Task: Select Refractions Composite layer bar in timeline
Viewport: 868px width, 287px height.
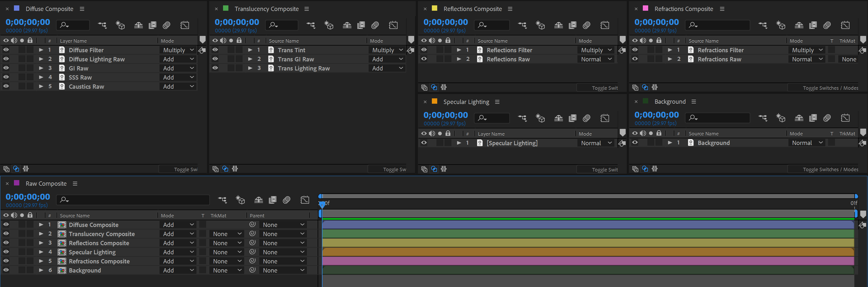Action: pos(588,261)
